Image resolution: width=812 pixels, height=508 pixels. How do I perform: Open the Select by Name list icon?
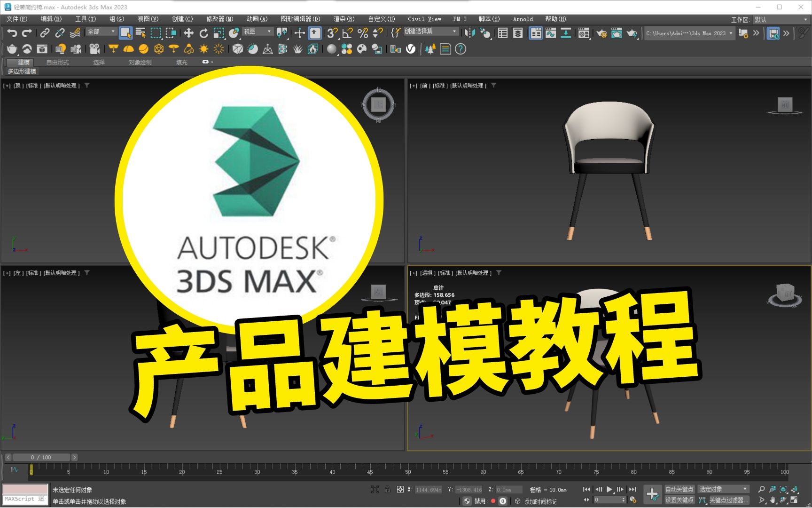pos(141,33)
